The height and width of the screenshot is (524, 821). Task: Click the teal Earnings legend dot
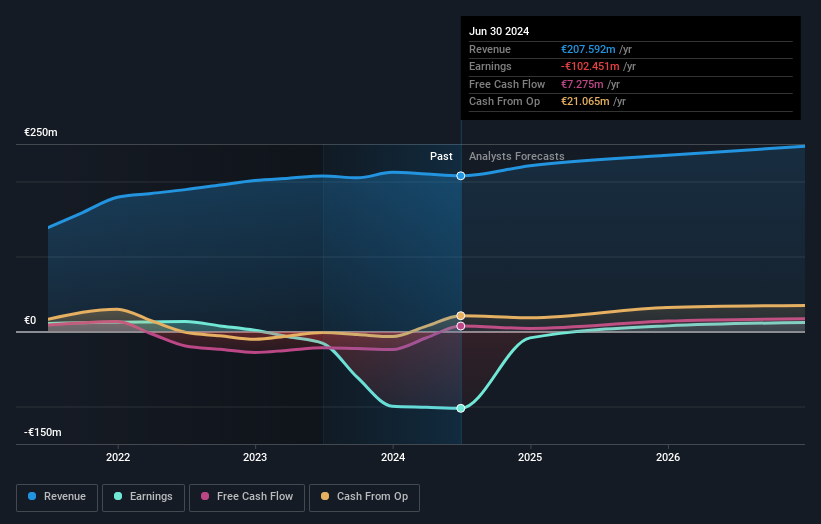point(118,496)
